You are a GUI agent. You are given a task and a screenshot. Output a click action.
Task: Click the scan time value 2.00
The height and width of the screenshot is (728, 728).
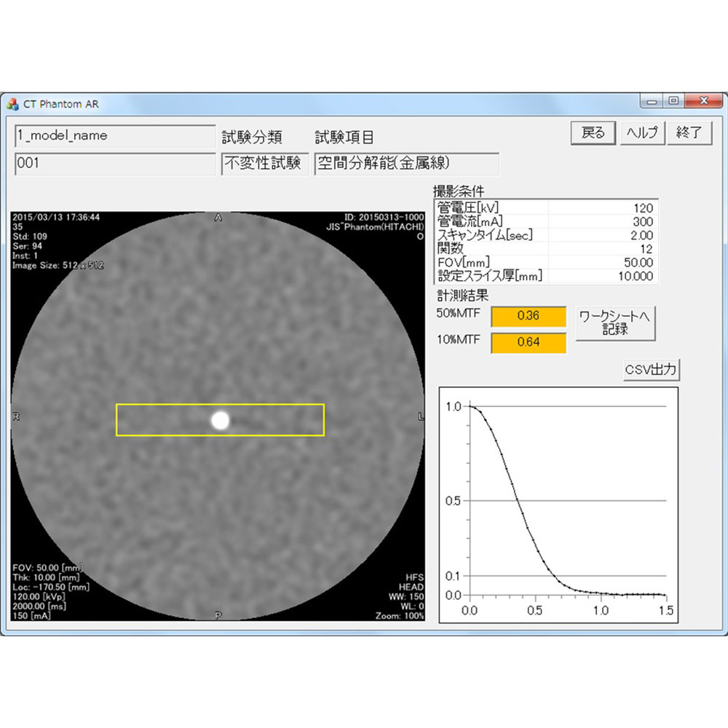[x=641, y=235]
